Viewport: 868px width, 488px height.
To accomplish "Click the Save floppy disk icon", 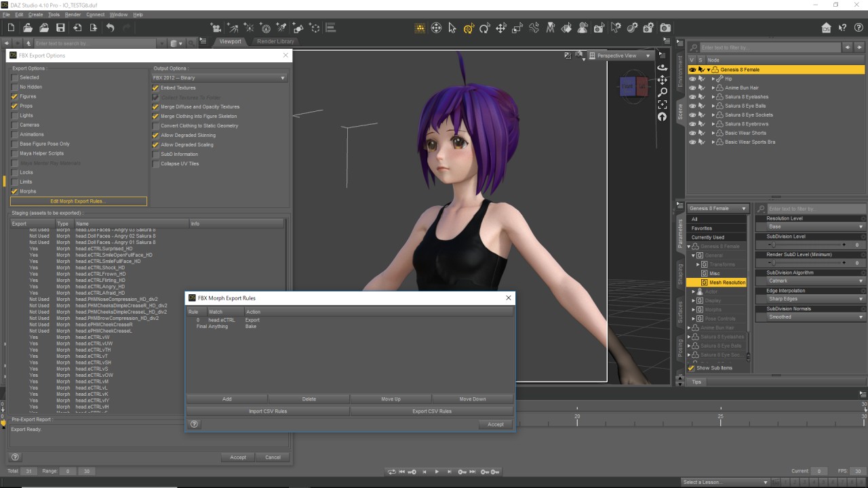I will pyautogui.click(x=60, y=28).
